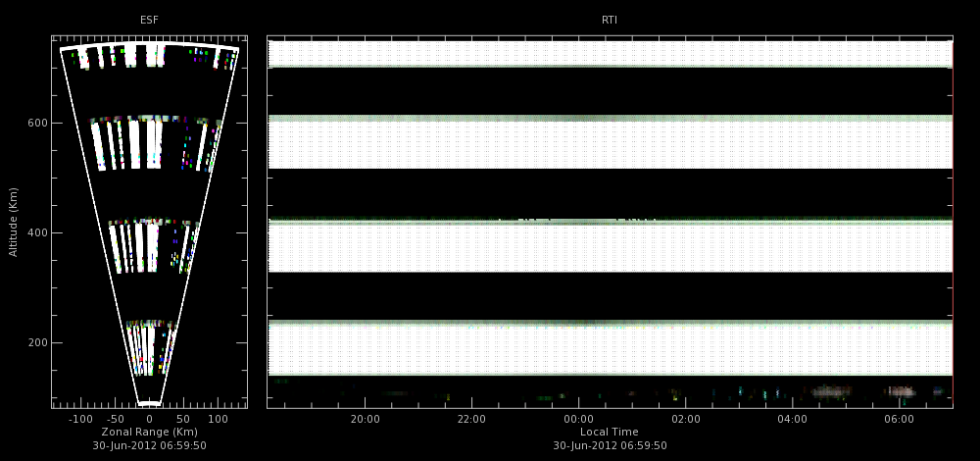This screenshot has width=980, height=461.
Task: Click the small arc at the ESF fan base
Action: pos(149,403)
